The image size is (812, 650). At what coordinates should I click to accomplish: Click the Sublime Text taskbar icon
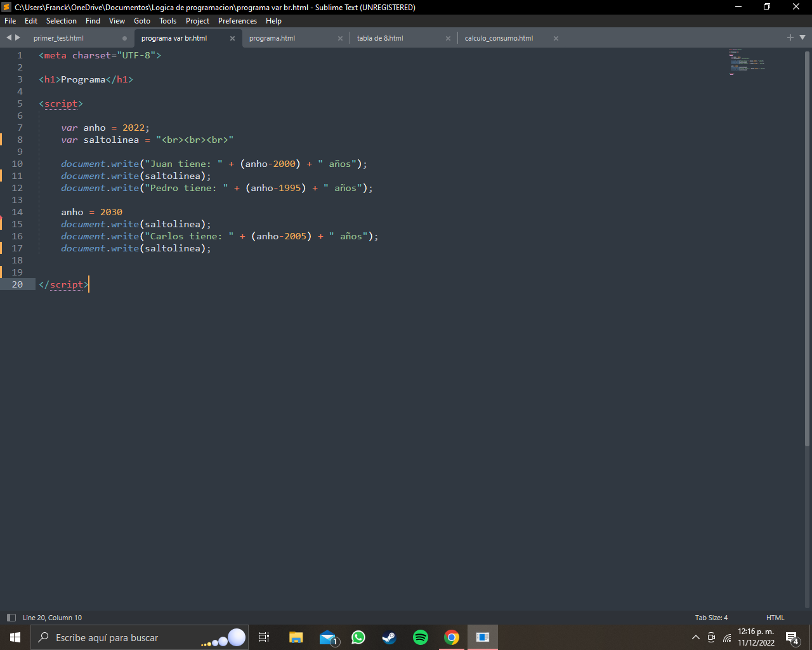click(x=483, y=637)
